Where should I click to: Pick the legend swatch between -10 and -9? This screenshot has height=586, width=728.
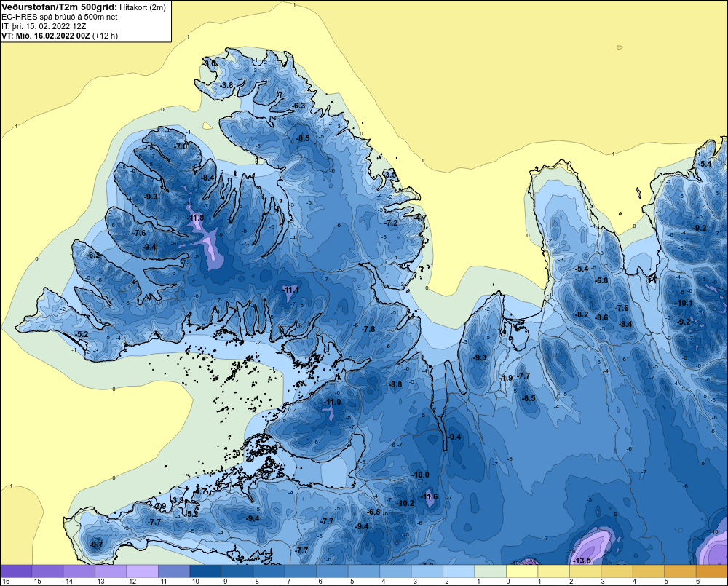tap(206, 571)
